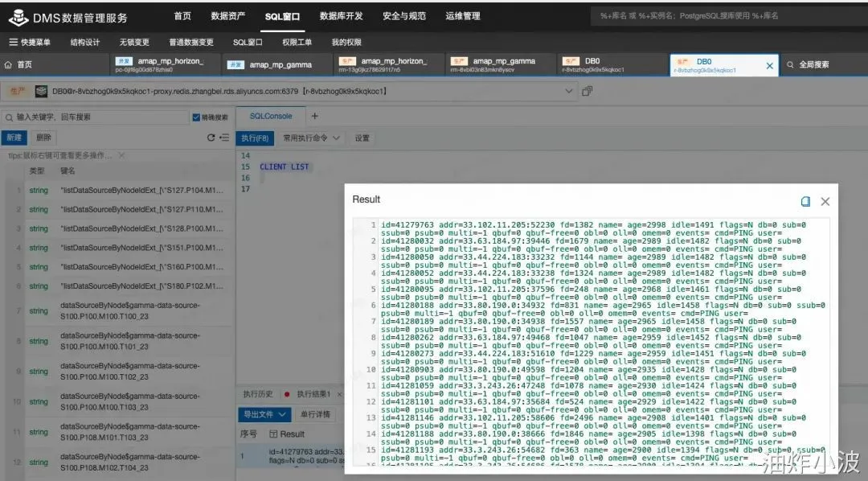Switch to the 开发 amap_mp_horizon_ tab

click(165, 65)
